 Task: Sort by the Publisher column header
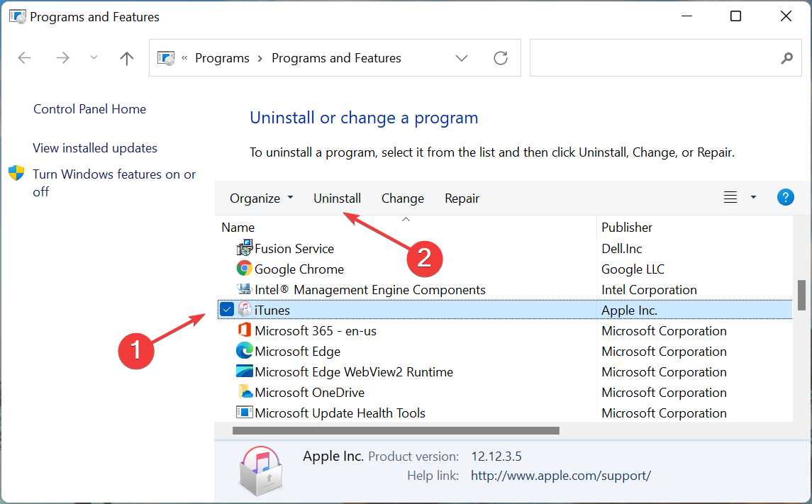tap(627, 227)
